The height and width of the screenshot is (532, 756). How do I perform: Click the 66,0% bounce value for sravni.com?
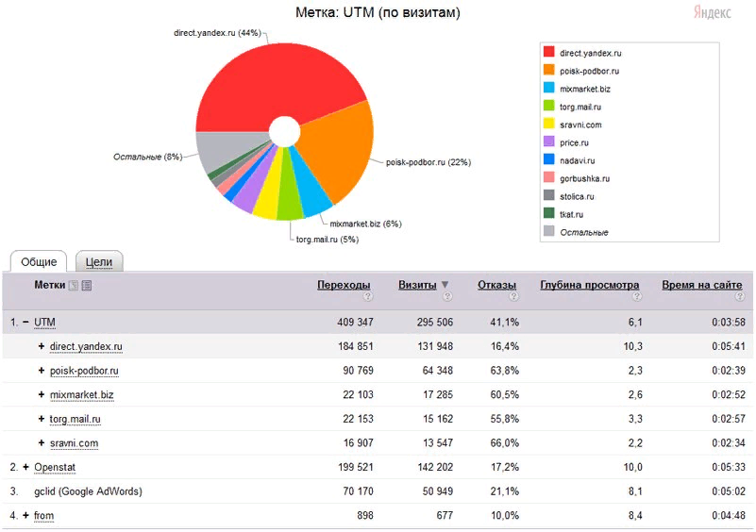click(x=504, y=443)
